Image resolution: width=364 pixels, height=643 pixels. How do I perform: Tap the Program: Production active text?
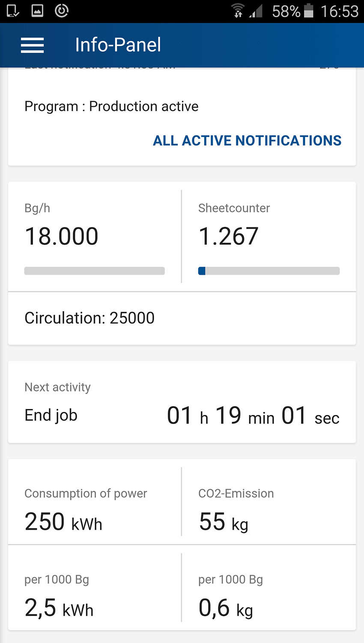click(111, 106)
